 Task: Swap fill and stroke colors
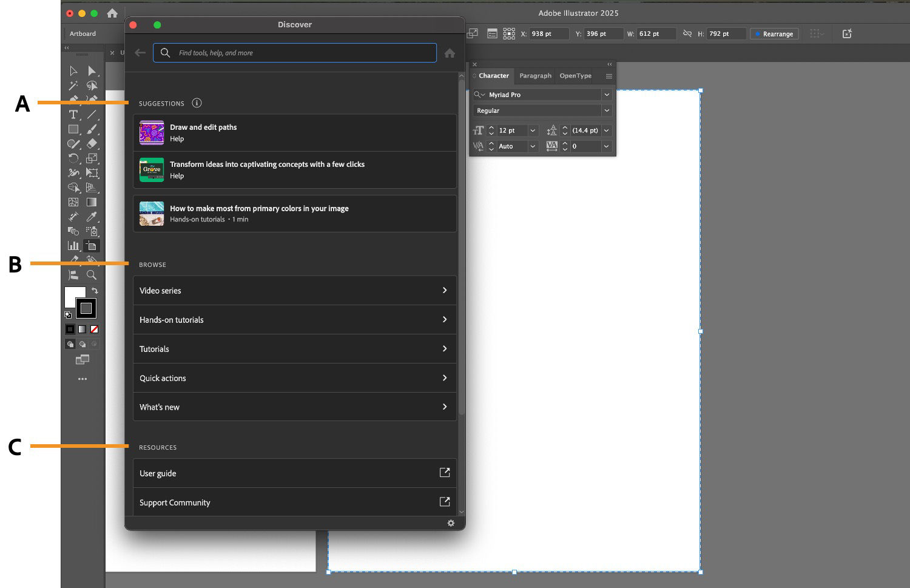point(95,291)
